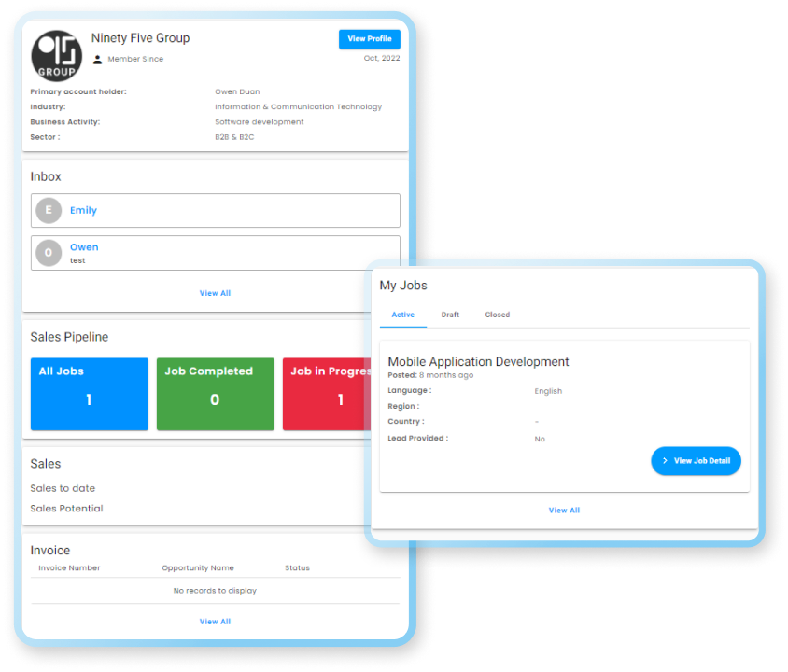Click View All under Invoice
This screenshot has width=788, height=672.
click(215, 622)
